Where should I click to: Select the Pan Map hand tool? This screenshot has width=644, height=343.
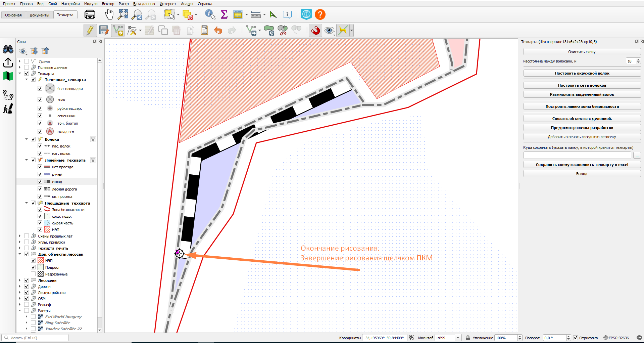point(109,14)
